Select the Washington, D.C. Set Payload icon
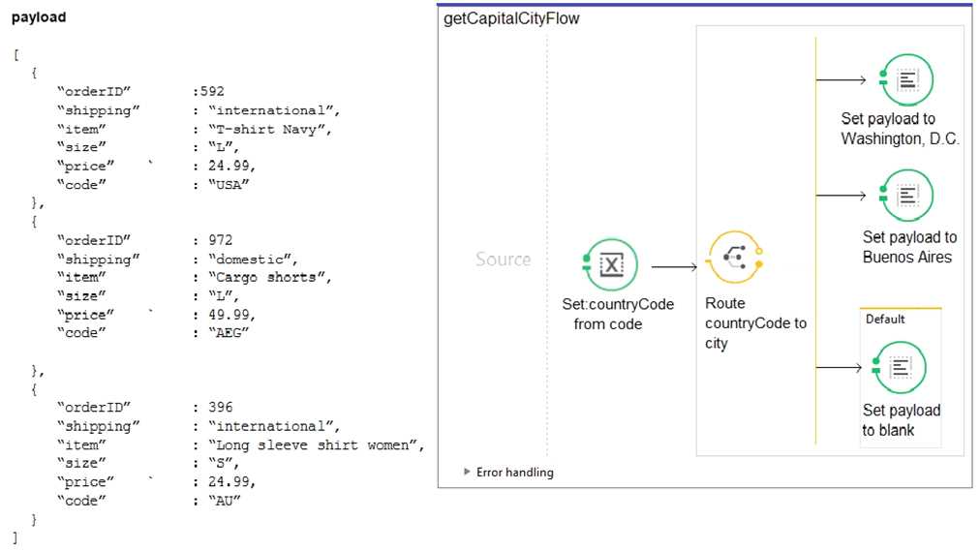 tap(906, 80)
